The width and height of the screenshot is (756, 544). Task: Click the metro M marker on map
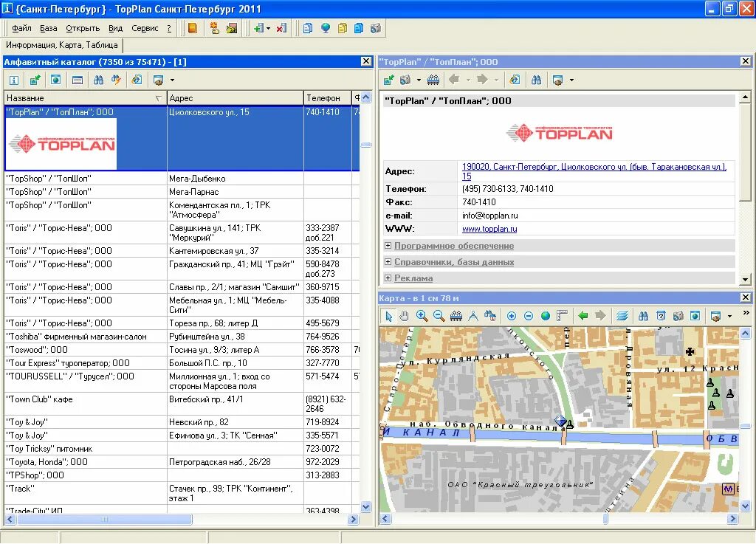pos(728,489)
